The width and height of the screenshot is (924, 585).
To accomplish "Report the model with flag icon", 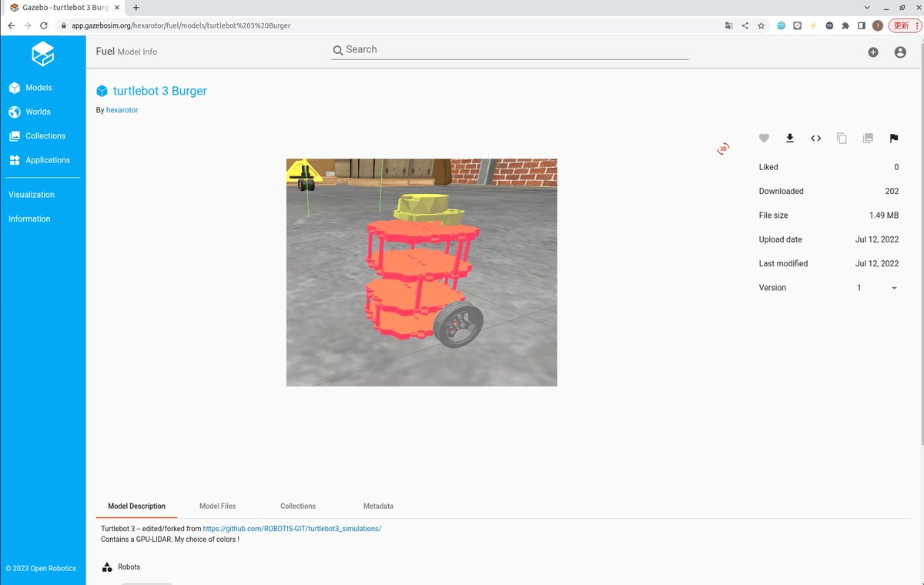I will [894, 139].
